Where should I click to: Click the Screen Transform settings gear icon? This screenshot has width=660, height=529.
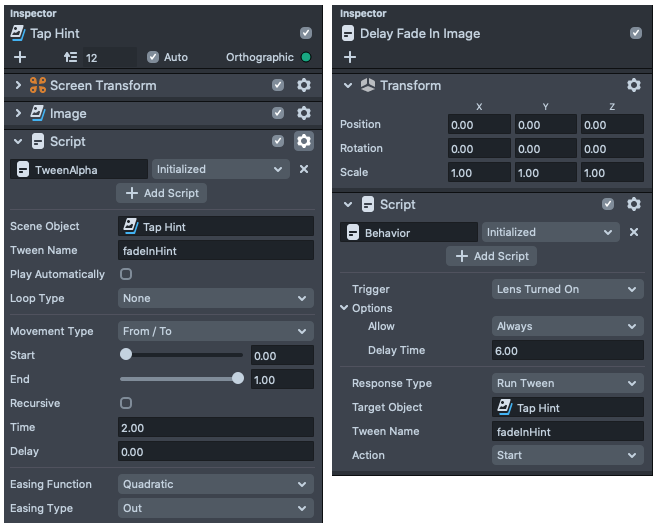(x=304, y=86)
